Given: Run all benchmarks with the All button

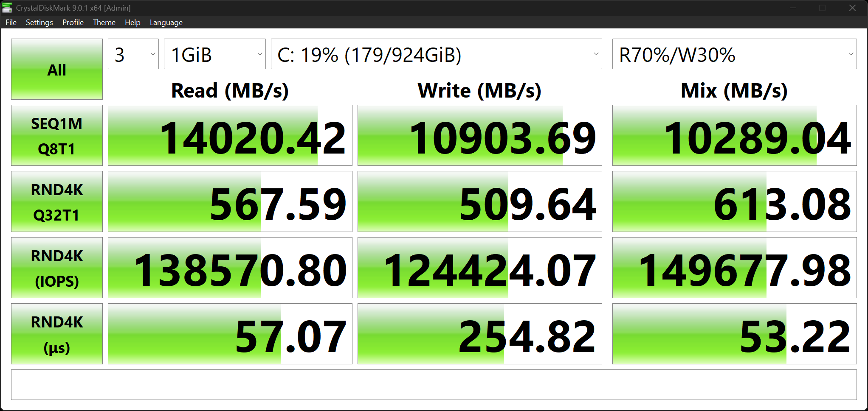Looking at the screenshot, I should (x=57, y=69).
